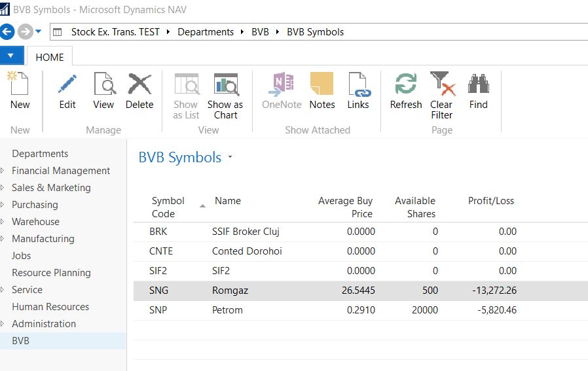Click the address bar page icon
This screenshot has height=371, width=588.
pyautogui.click(x=58, y=32)
